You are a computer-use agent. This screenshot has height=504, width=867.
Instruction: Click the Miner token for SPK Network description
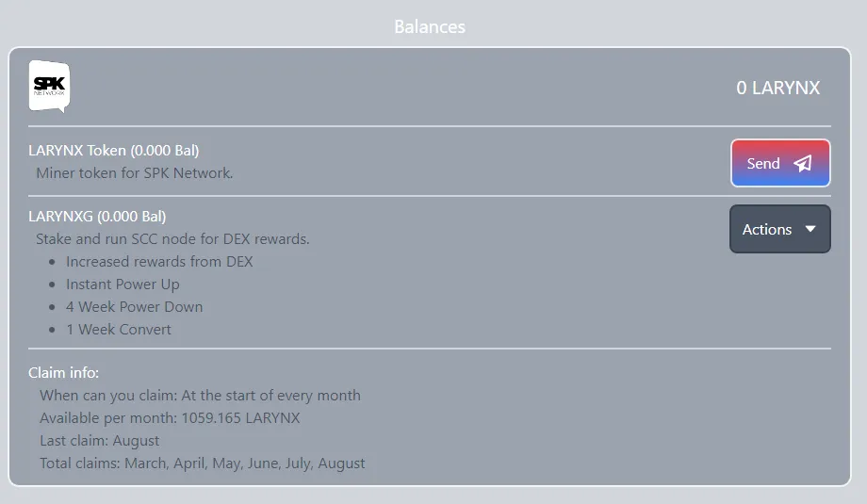[135, 173]
